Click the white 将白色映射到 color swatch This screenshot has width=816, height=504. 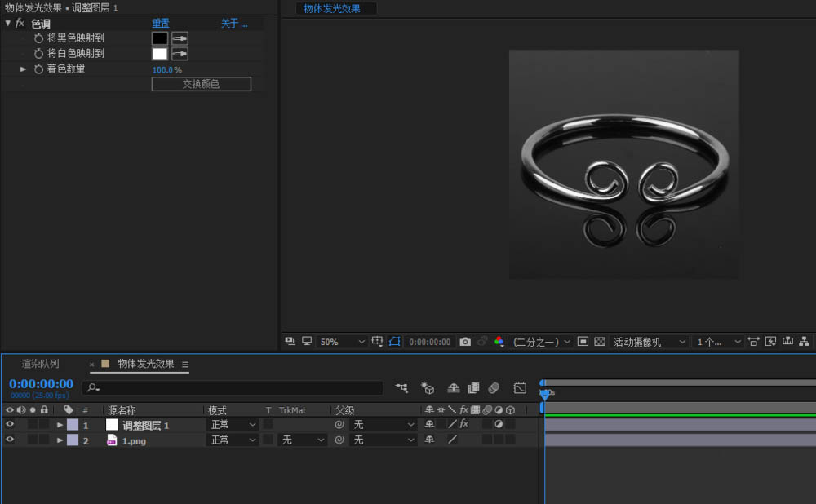(160, 54)
